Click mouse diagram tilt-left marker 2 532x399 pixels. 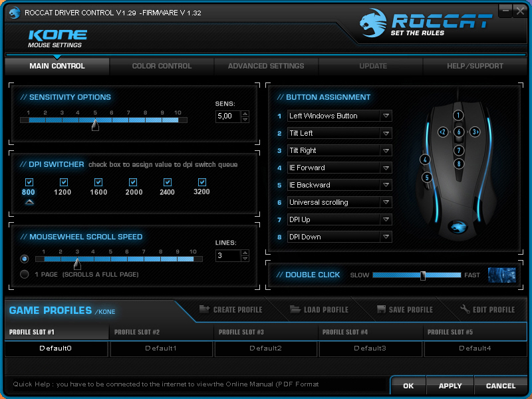click(x=442, y=132)
